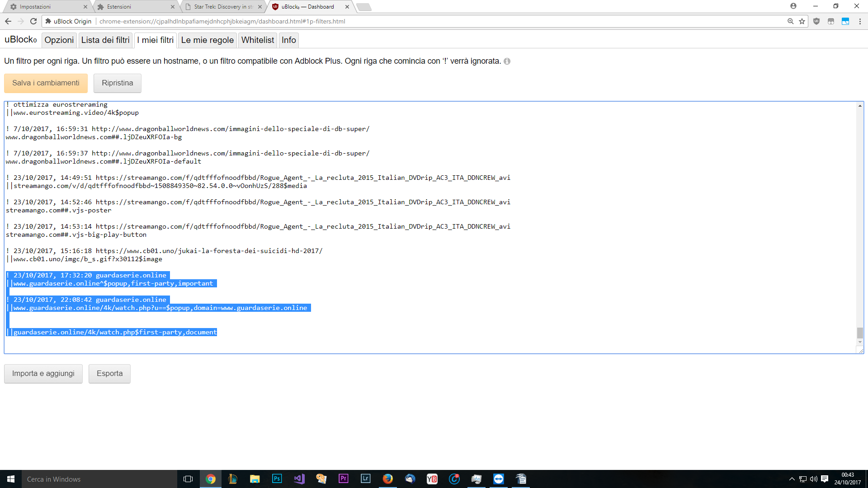Open Adobe Premiere Pro from the taskbar

(344, 479)
